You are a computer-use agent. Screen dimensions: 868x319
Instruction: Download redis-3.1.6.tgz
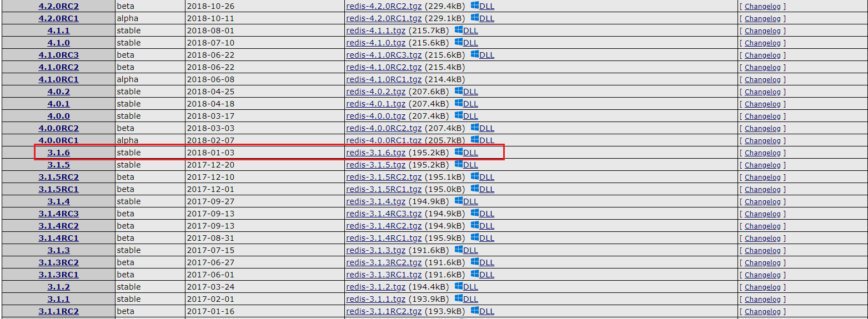pyautogui.click(x=375, y=153)
